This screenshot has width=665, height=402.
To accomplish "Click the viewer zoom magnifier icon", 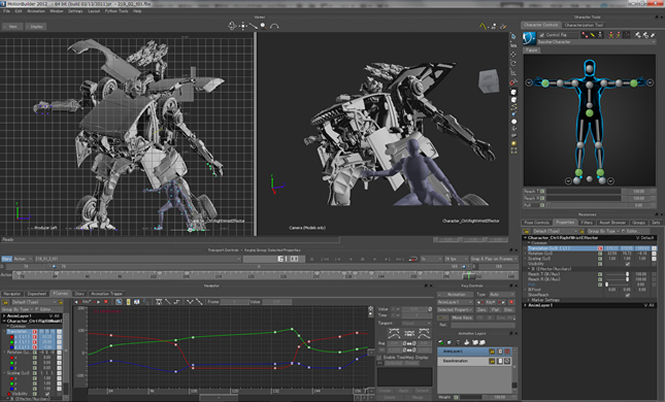I will coord(263,26).
